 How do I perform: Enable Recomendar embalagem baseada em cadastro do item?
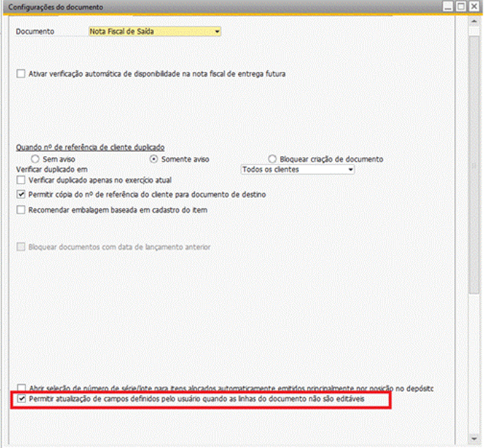point(21,210)
